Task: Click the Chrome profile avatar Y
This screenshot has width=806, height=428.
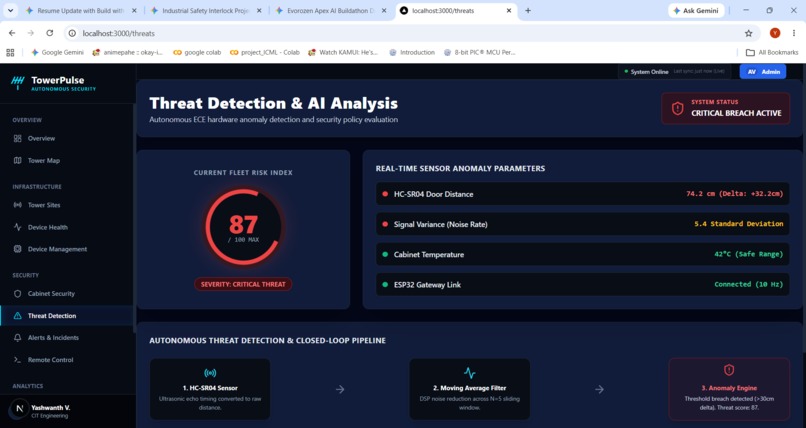Action: tap(775, 33)
